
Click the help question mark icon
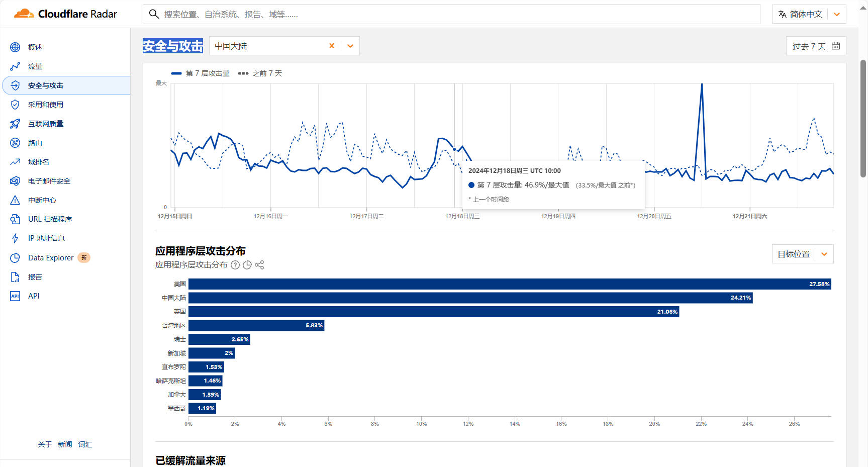[x=235, y=265]
